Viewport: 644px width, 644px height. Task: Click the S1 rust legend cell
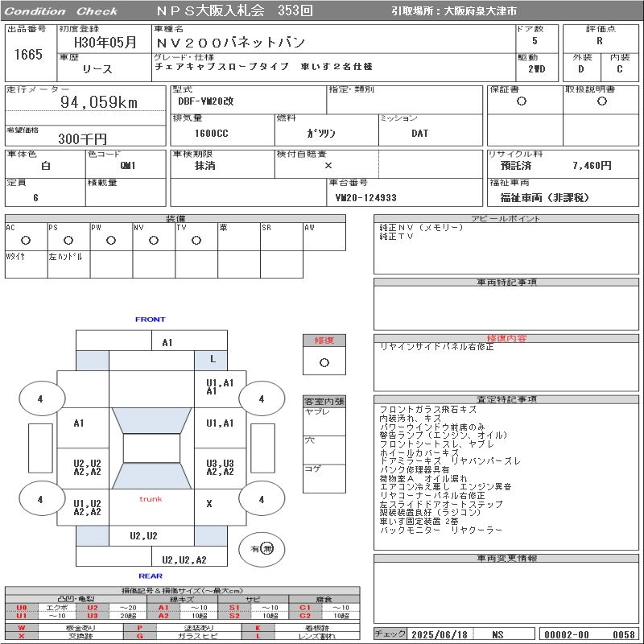coord(234,608)
